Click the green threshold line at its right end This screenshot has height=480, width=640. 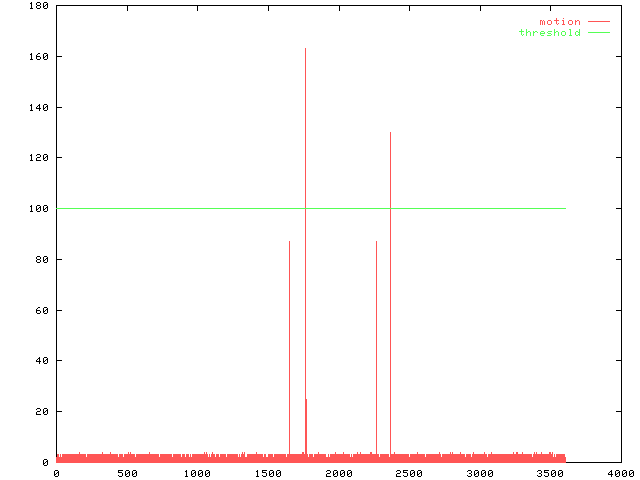(x=564, y=208)
